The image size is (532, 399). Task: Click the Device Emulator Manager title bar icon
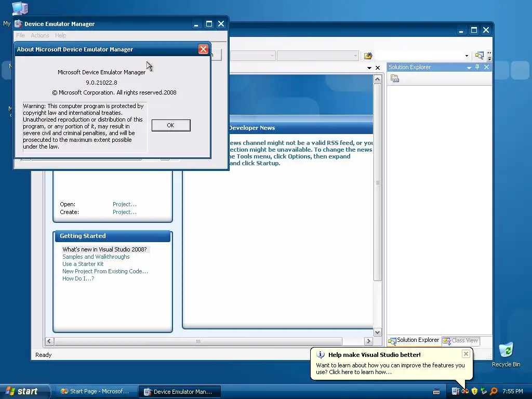[x=18, y=24]
